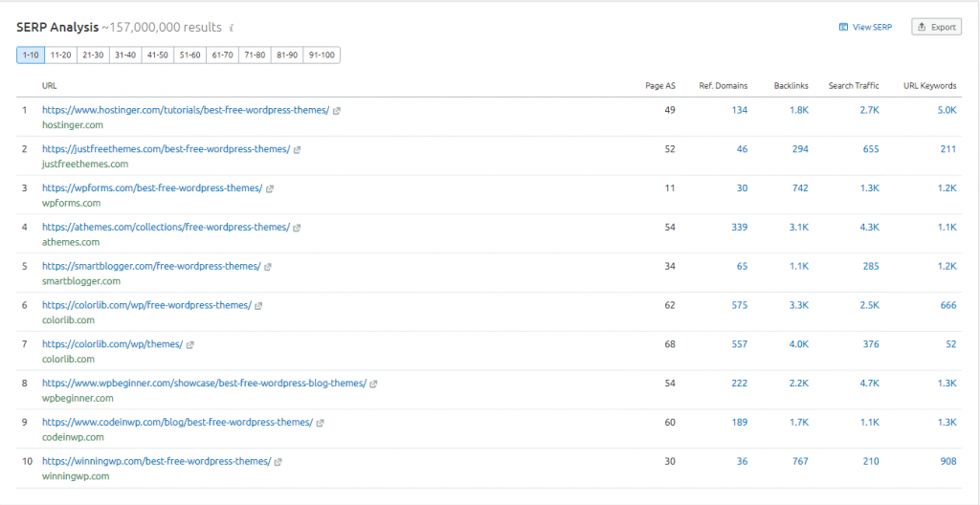Open external link icon for colorlib.com/wp/themes/ URL

(190, 344)
